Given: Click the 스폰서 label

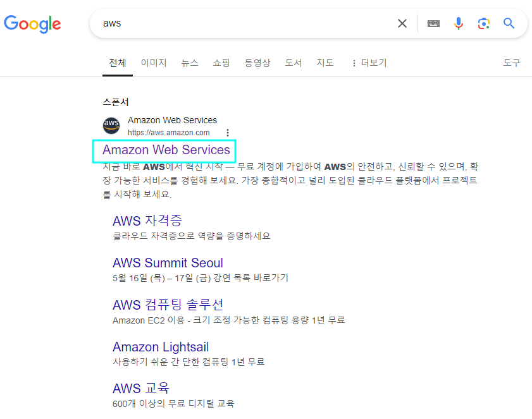Looking at the screenshot, I should coord(116,102).
